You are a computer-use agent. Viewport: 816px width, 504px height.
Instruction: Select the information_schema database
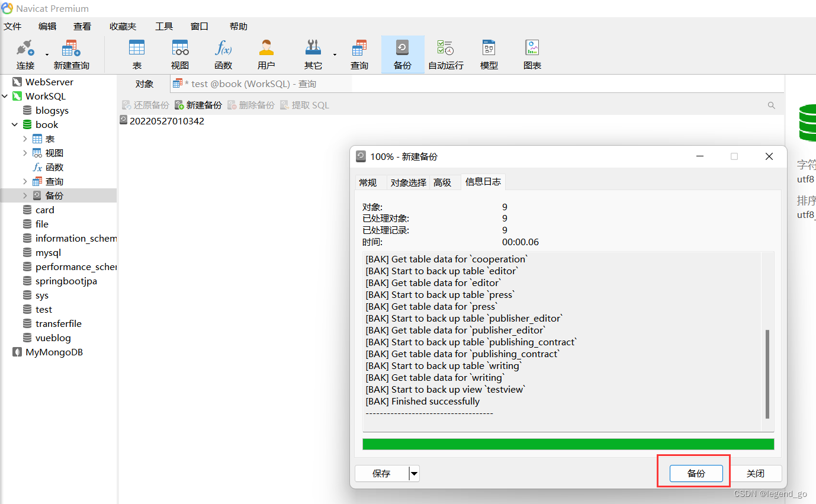click(69, 238)
